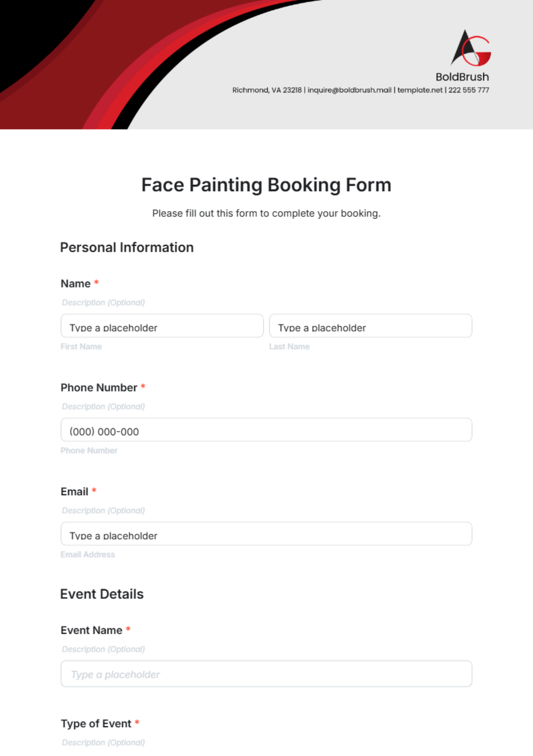Click the "Please fill out this form" subtitle
This screenshot has width=533, height=756.
(x=266, y=213)
